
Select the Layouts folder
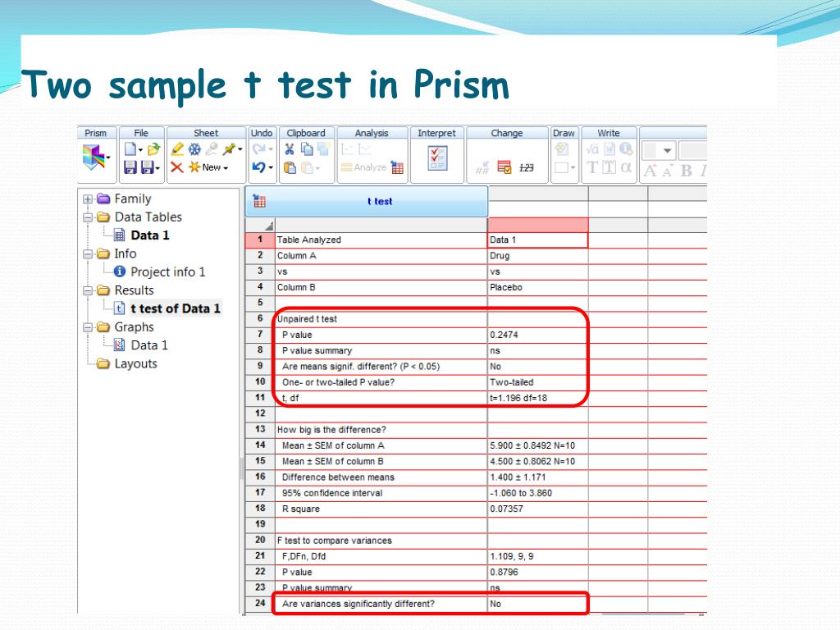135,363
